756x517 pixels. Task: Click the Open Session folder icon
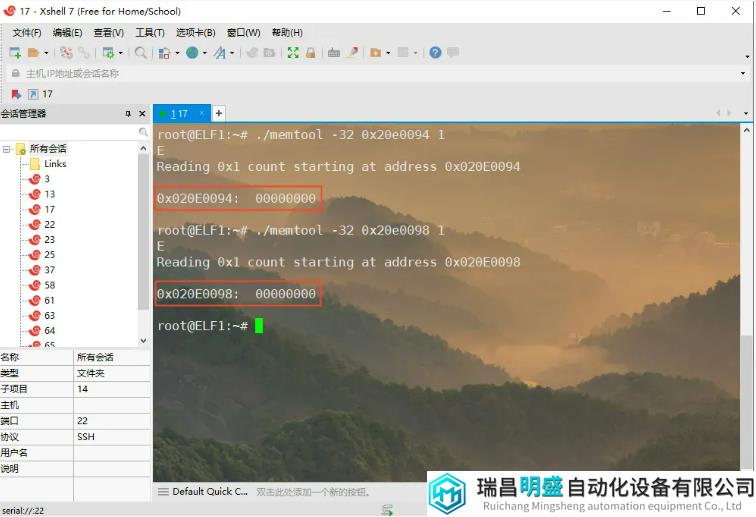click(33, 53)
